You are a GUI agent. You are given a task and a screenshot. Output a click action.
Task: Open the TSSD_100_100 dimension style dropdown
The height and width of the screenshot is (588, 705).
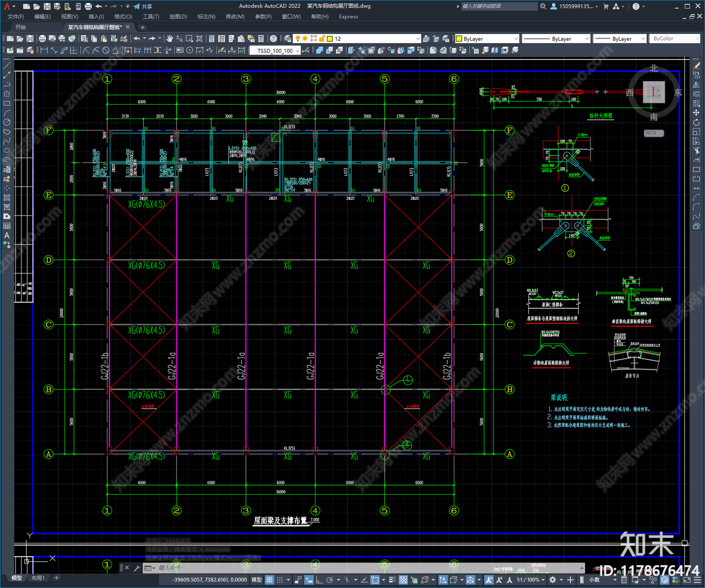coord(275,50)
